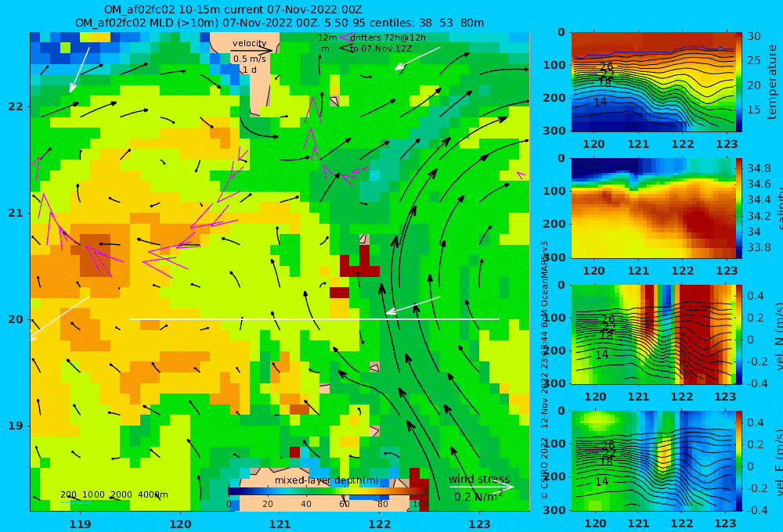Click the 'temperature' axis label
Screen dimensions: 783x532
coord(773,82)
